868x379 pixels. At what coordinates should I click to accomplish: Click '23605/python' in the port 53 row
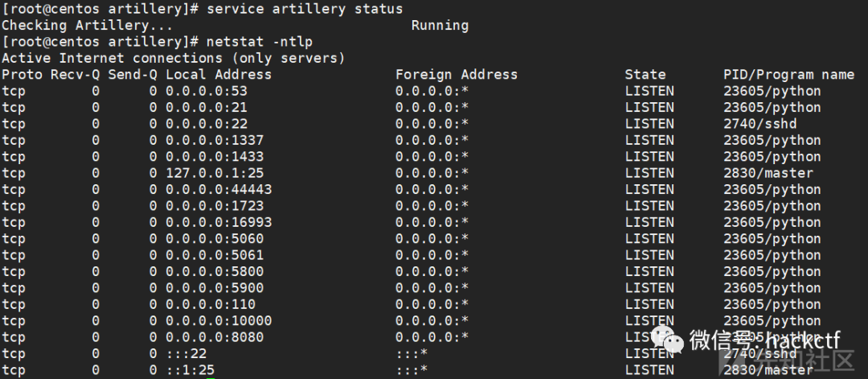click(772, 91)
